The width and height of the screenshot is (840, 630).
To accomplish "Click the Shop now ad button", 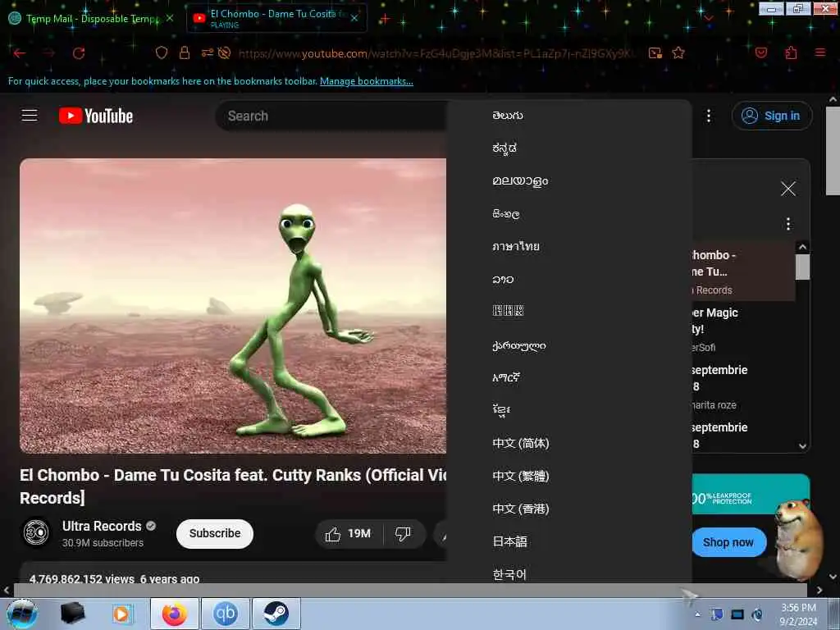I will click(728, 542).
